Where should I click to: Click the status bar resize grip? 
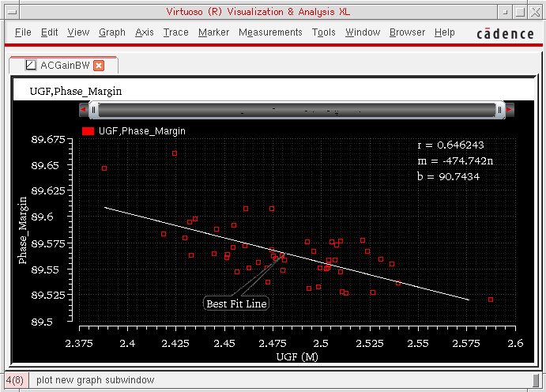point(537,380)
